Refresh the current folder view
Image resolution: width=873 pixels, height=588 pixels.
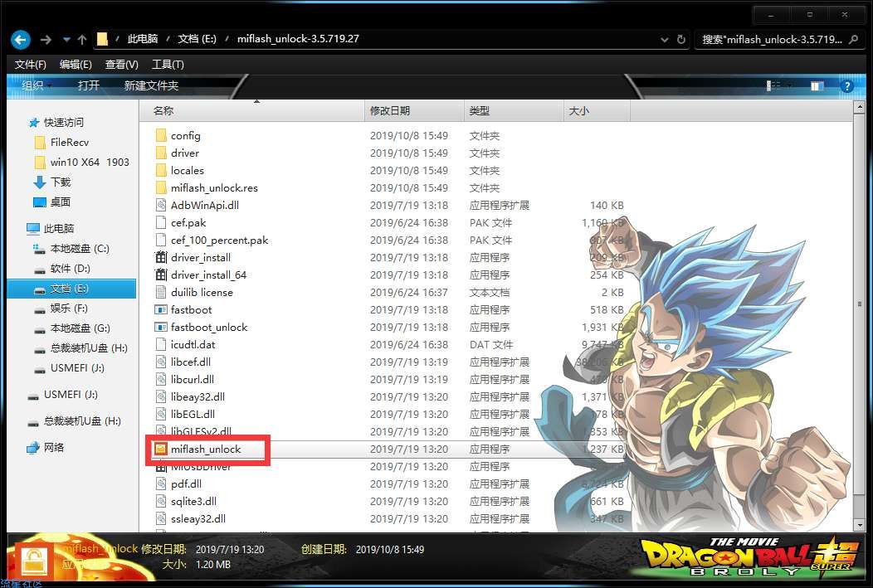(681, 40)
